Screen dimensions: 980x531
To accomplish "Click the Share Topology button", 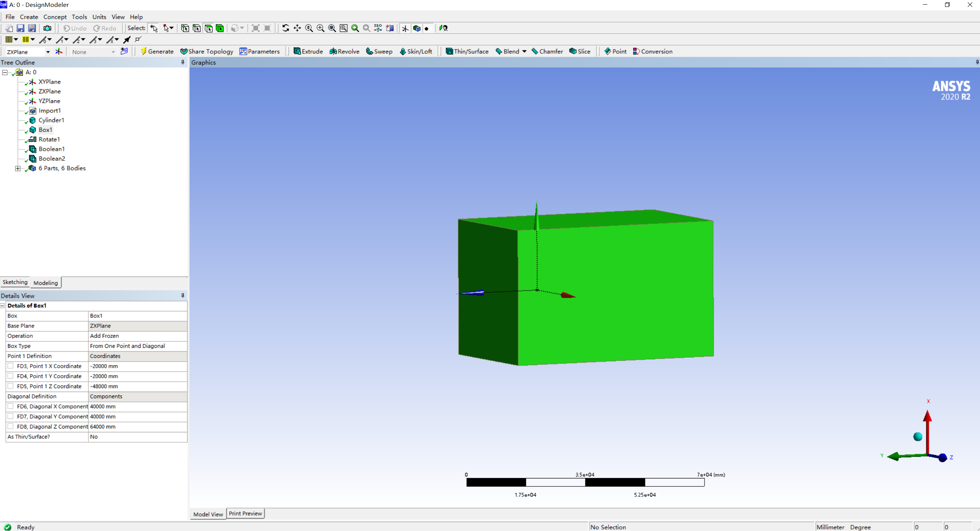I will coord(207,51).
